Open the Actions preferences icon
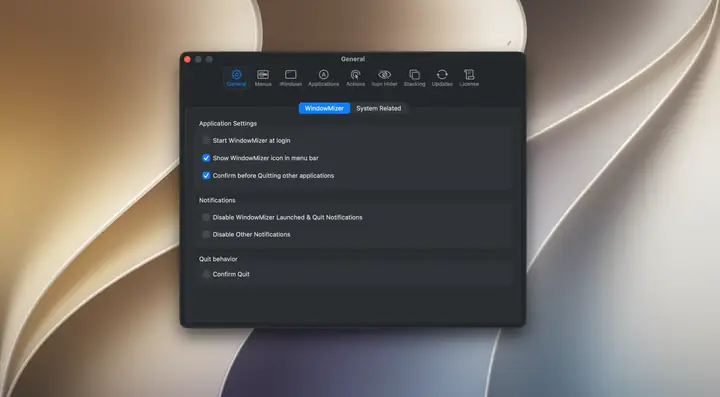This screenshot has height=397, width=720. (355, 78)
